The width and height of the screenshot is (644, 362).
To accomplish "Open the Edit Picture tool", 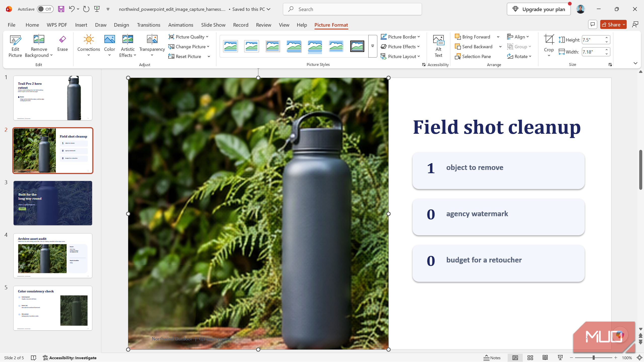I will [15, 46].
